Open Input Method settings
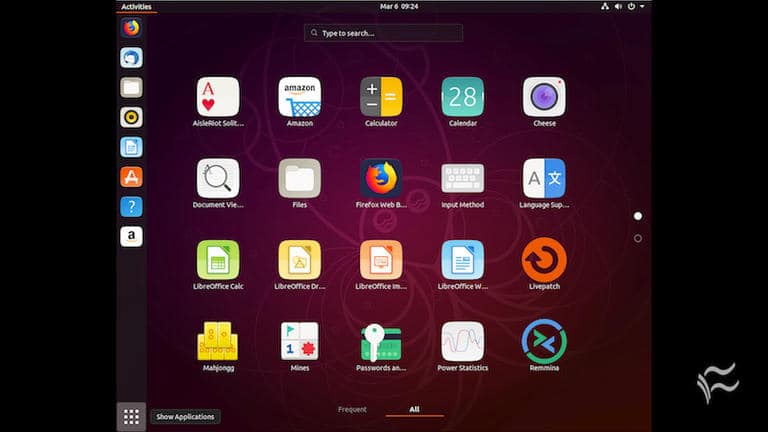 [462, 178]
